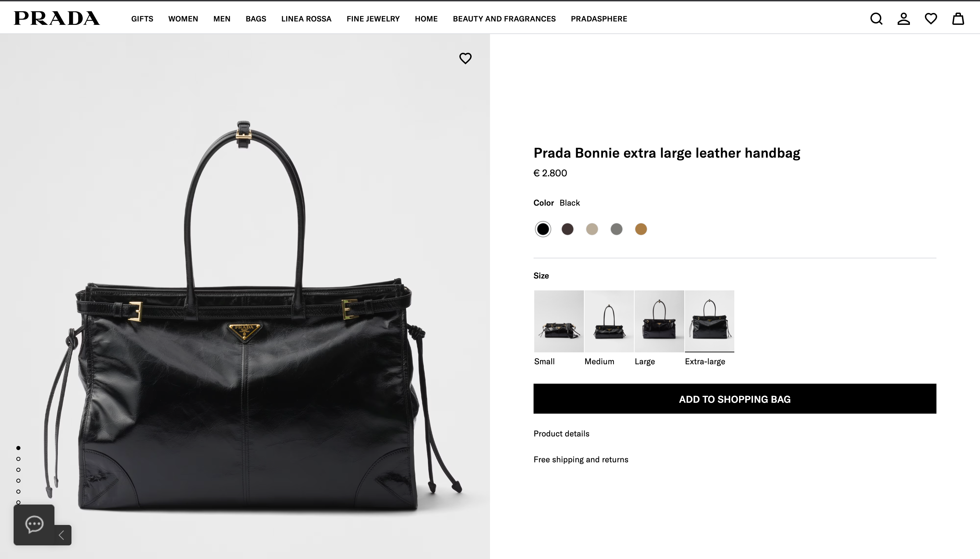Open the BEAUTY AND FRAGRANCES section
980x559 pixels.
tap(504, 18)
